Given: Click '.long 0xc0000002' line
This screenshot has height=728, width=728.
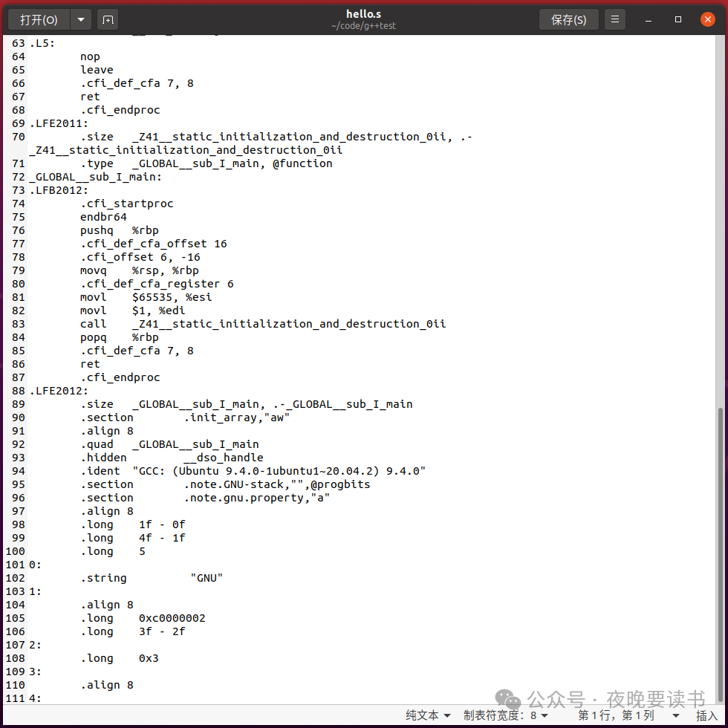Looking at the screenshot, I should coord(143,618).
